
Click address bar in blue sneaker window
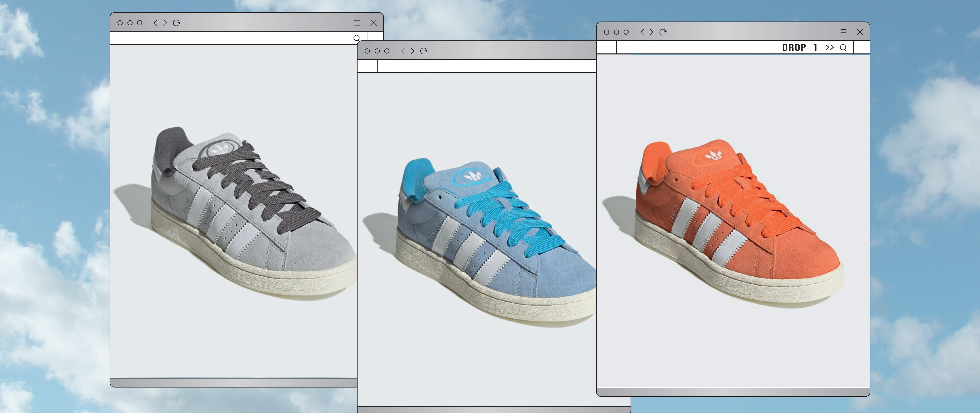[487, 66]
